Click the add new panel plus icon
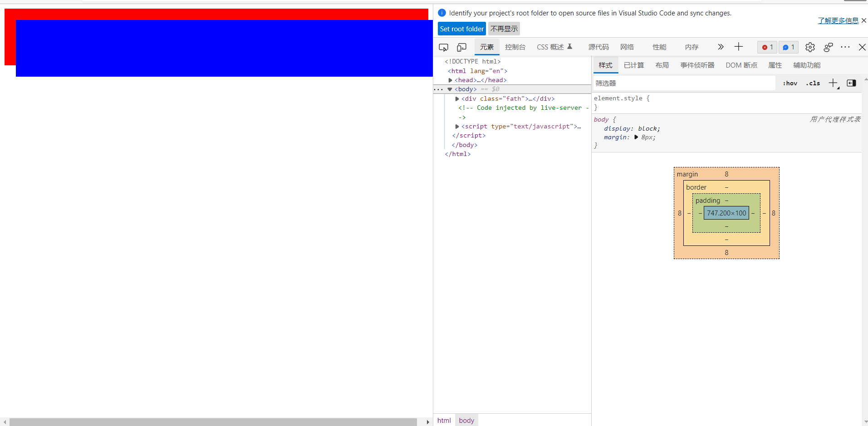 coord(739,47)
